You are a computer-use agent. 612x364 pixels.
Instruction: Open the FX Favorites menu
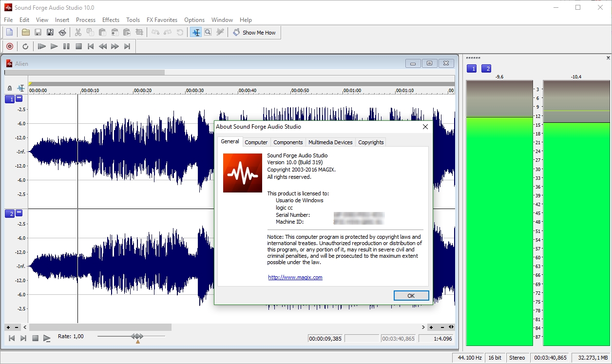point(162,20)
